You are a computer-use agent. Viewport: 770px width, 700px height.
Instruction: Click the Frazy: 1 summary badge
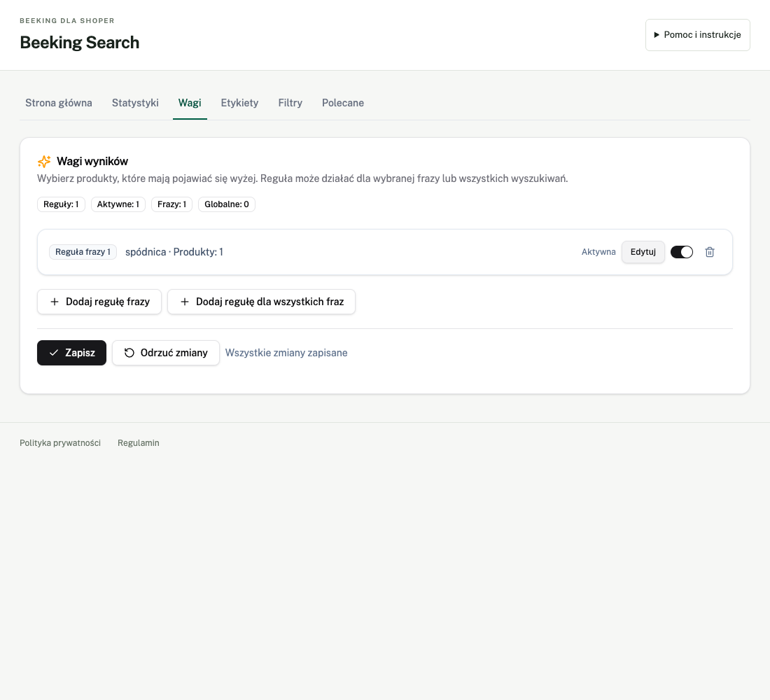(172, 204)
